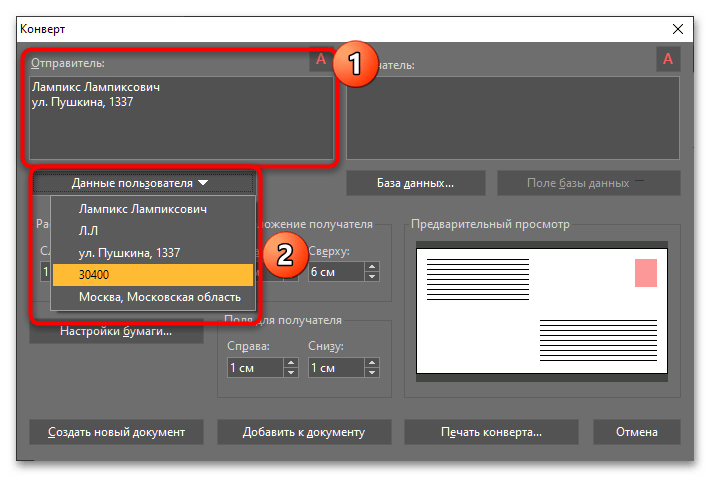Click the sender font 'A' icon

[320, 60]
